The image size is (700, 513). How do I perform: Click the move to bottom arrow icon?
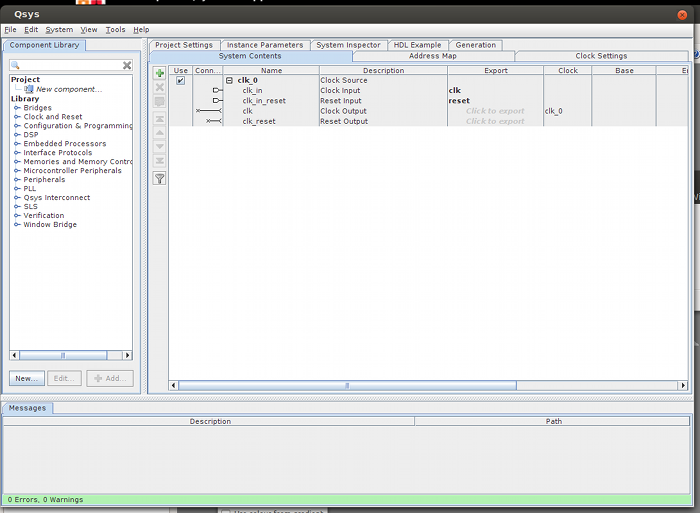159,161
